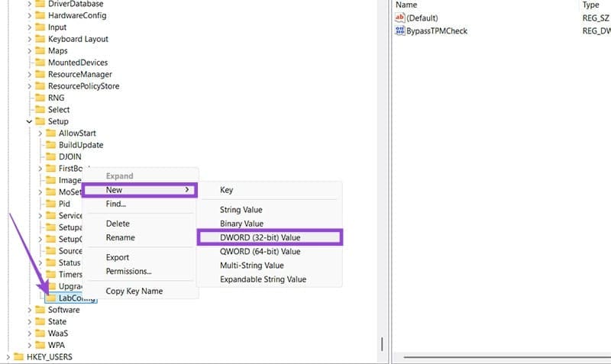This screenshot has height=364, width=611.
Task: Select the MountedDevices folder icon
Action: coord(40,63)
